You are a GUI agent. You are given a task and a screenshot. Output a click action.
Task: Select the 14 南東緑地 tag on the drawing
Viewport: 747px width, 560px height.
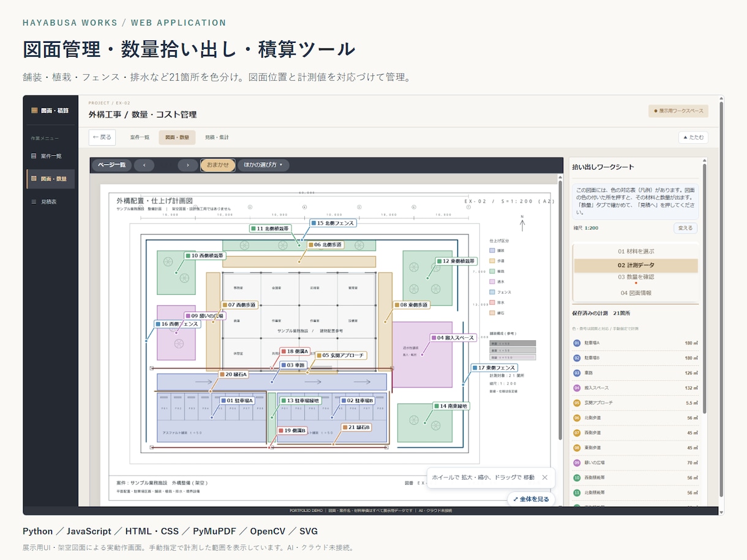click(x=451, y=406)
